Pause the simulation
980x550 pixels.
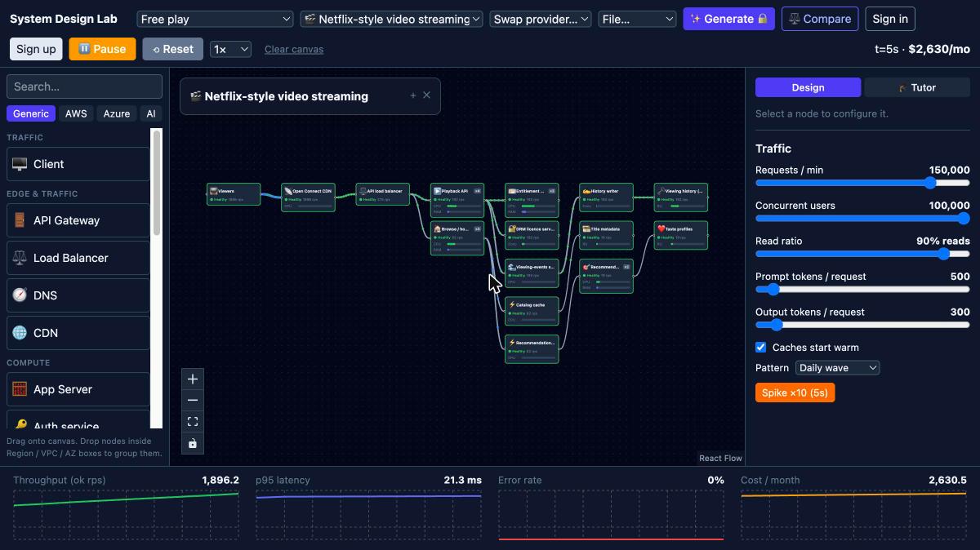click(102, 49)
